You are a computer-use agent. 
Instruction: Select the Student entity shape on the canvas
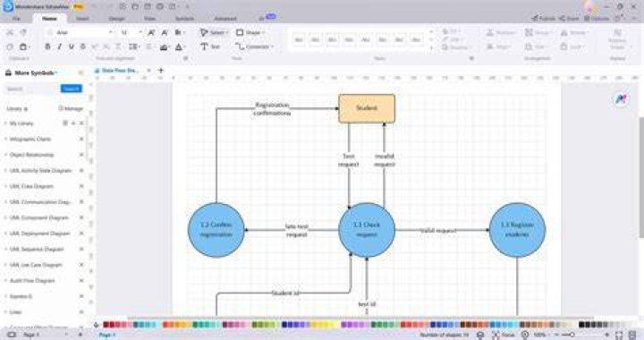pos(367,108)
